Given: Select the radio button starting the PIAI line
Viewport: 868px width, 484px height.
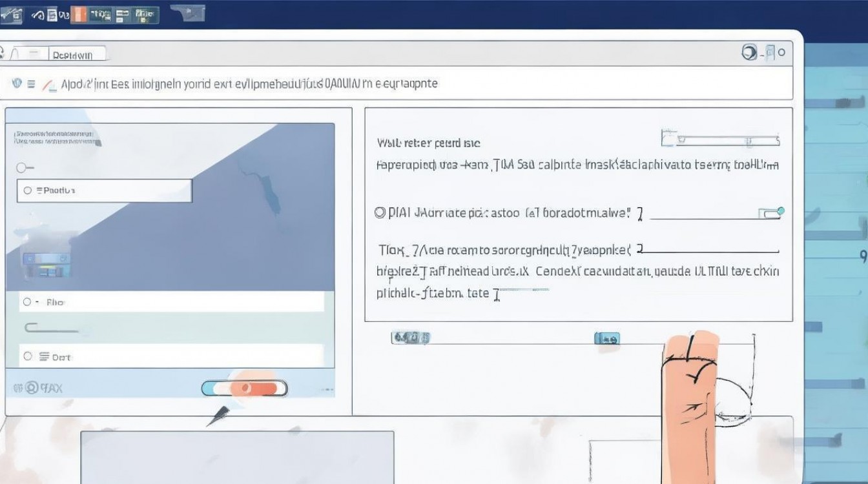Looking at the screenshot, I should coord(380,212).
